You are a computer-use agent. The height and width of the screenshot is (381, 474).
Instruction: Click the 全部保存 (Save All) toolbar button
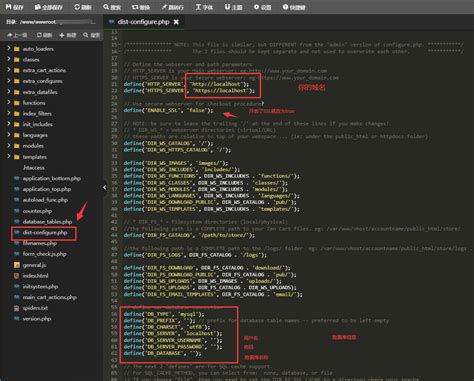click(x=49, y=7)
